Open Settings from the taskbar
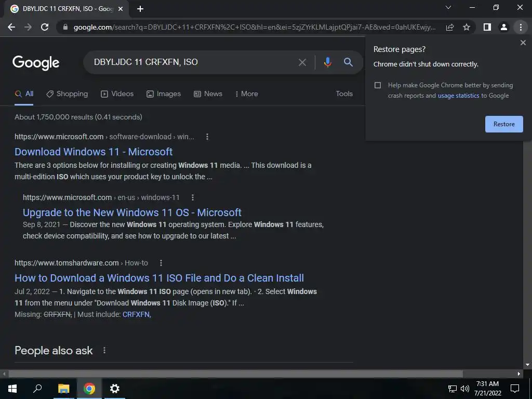 point(115,389)
